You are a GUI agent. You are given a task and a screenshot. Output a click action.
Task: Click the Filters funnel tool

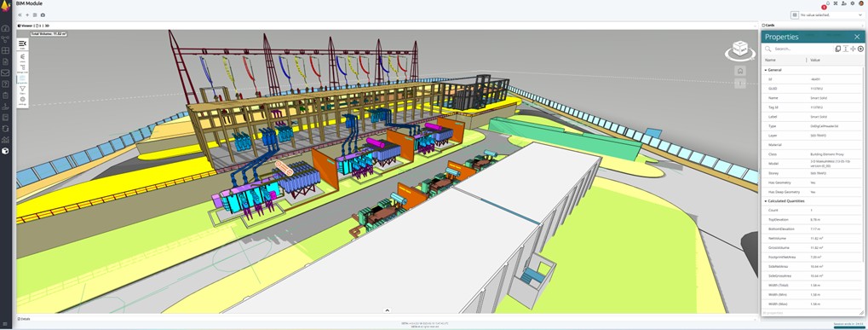click(22, 90)
